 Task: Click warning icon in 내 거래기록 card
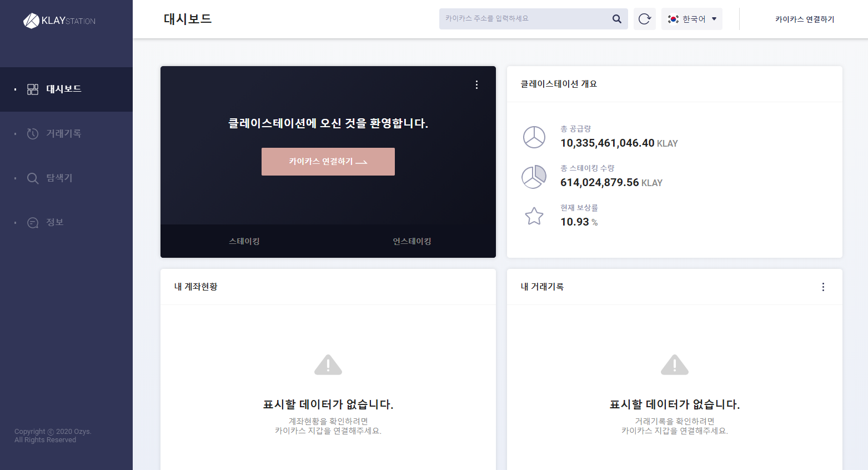pyautogui.click(x=675, y=365)
